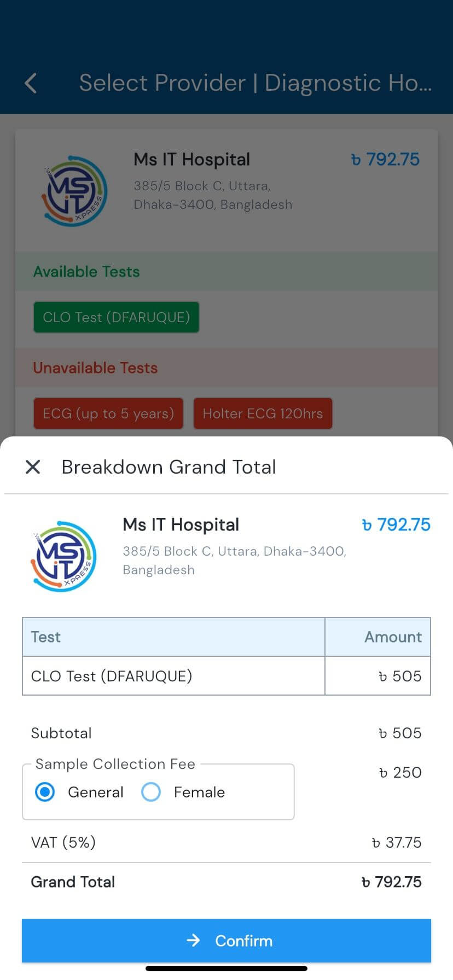Tap the Ms IT Hospital logo in provider card
The image size is (453, 980).
pos(74,191)
